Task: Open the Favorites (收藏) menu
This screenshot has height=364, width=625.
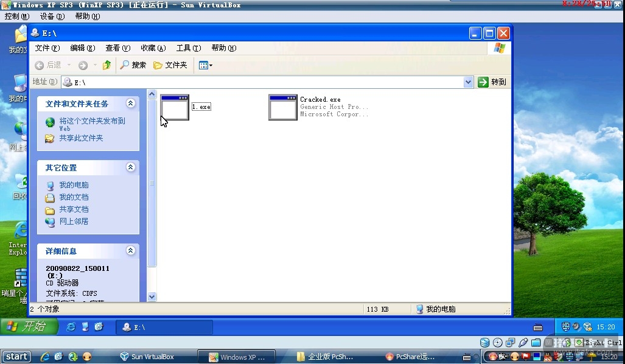Action: [153, 48]
